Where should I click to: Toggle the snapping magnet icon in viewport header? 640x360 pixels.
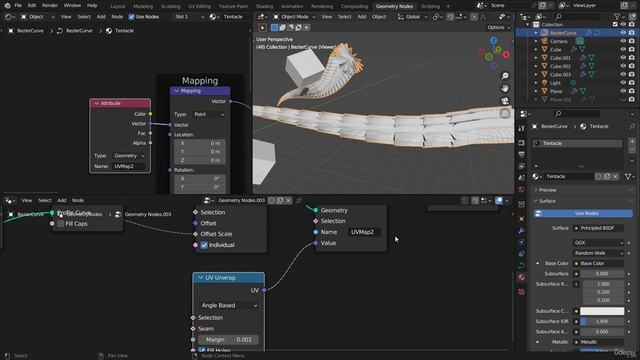point(451,17)
